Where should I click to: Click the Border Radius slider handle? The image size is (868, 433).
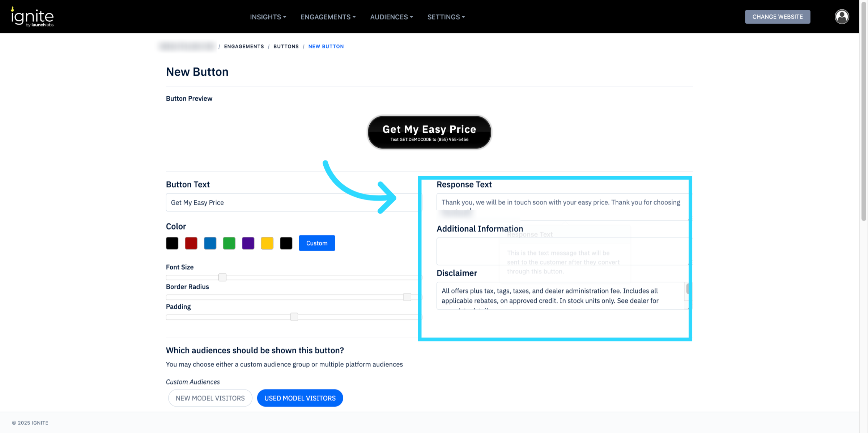[407, 297]
